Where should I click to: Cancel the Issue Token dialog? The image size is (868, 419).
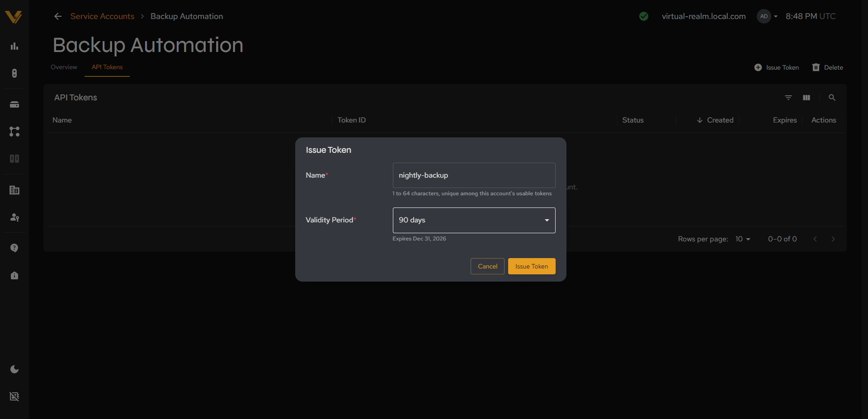pos(487,266)
